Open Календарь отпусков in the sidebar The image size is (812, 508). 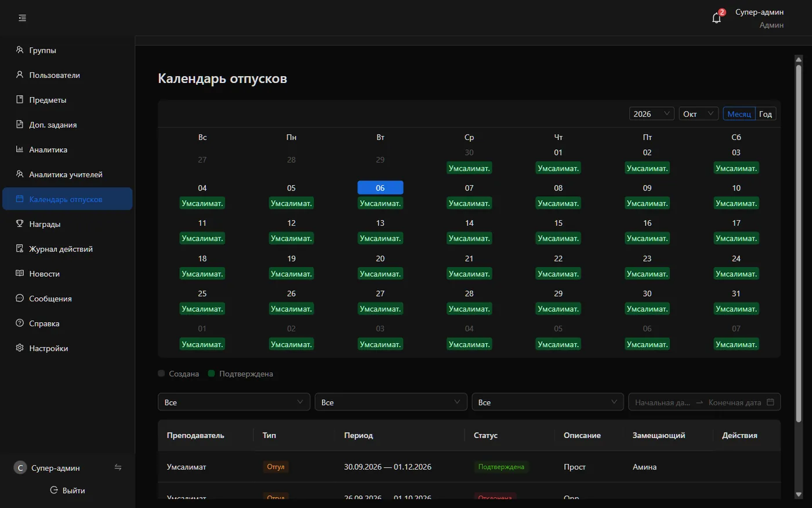click(x=67, y=199)
